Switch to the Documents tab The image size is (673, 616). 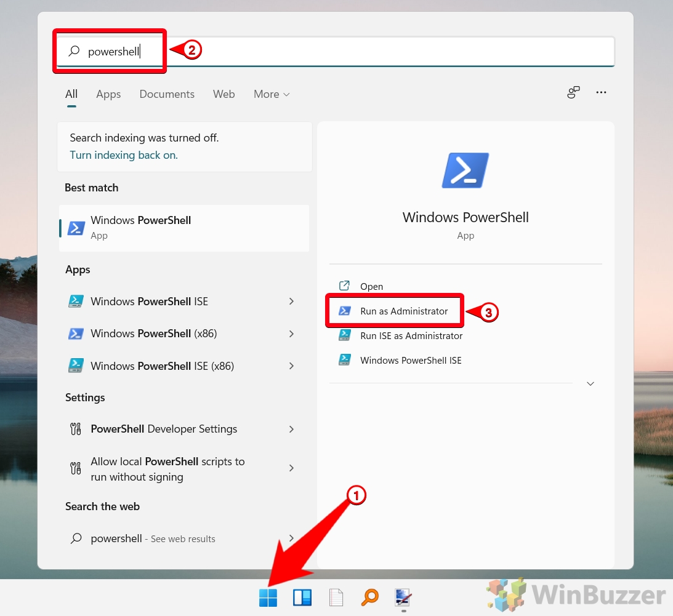167,94
